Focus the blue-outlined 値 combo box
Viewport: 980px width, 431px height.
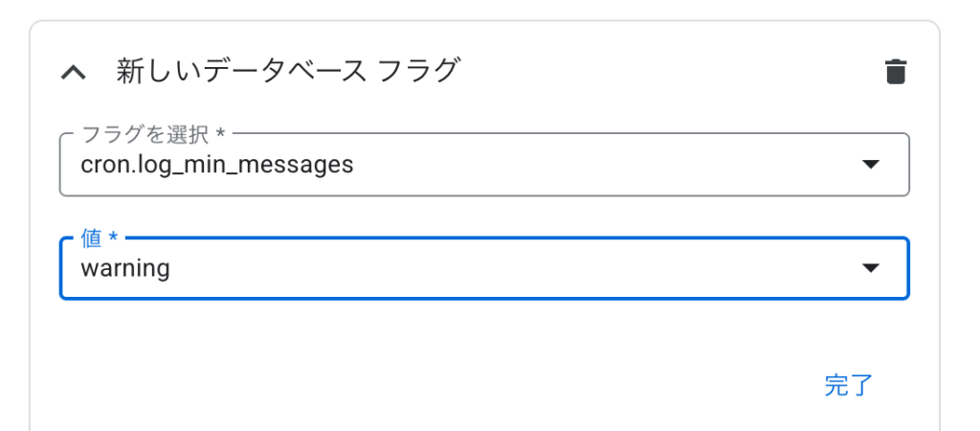[x=484, y=268]
